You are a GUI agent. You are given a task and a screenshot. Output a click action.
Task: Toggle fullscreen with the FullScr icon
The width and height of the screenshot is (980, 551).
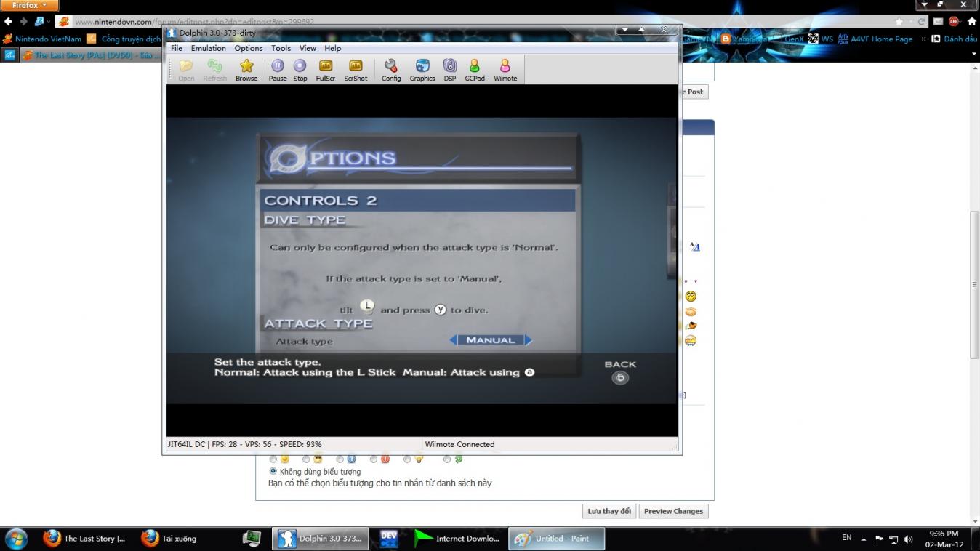coord(326,70)
